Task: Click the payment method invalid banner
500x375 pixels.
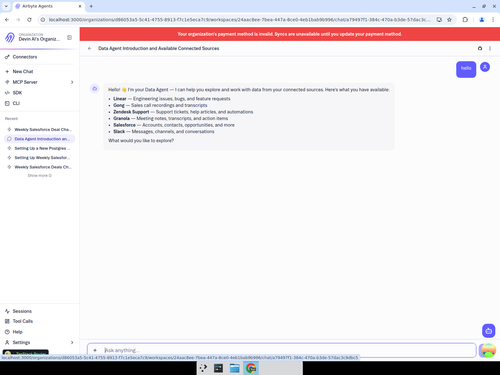Action: [290, 34]
